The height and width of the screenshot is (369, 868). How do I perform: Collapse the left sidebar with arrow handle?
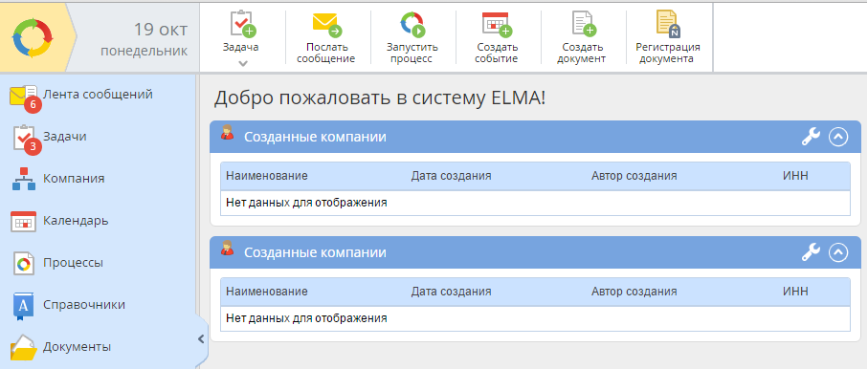[x=202, y=338]
